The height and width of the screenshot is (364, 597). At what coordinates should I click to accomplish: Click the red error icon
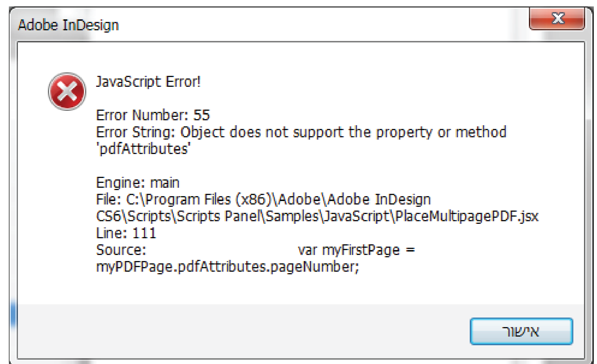67,91
